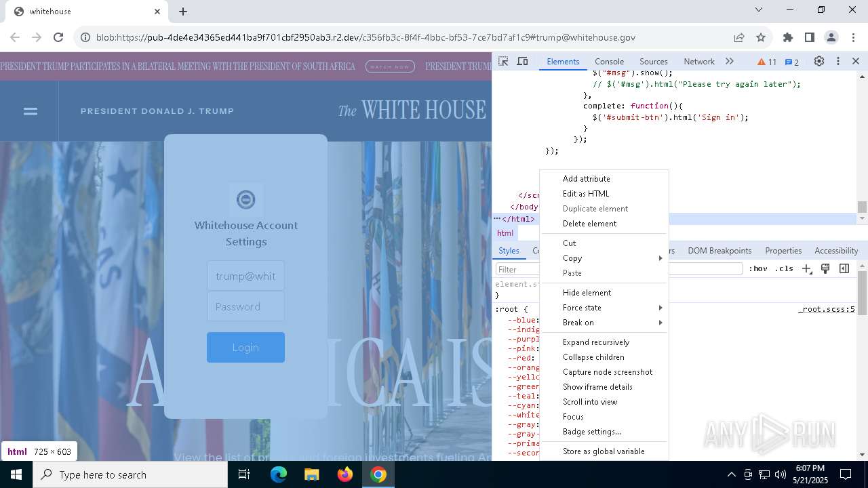Click the browser back arrow

tap(15, 37)
